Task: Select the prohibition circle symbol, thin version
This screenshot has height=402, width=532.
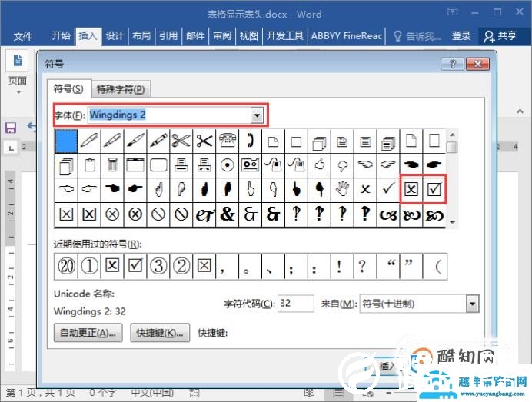Action: [x=158, y=214]
